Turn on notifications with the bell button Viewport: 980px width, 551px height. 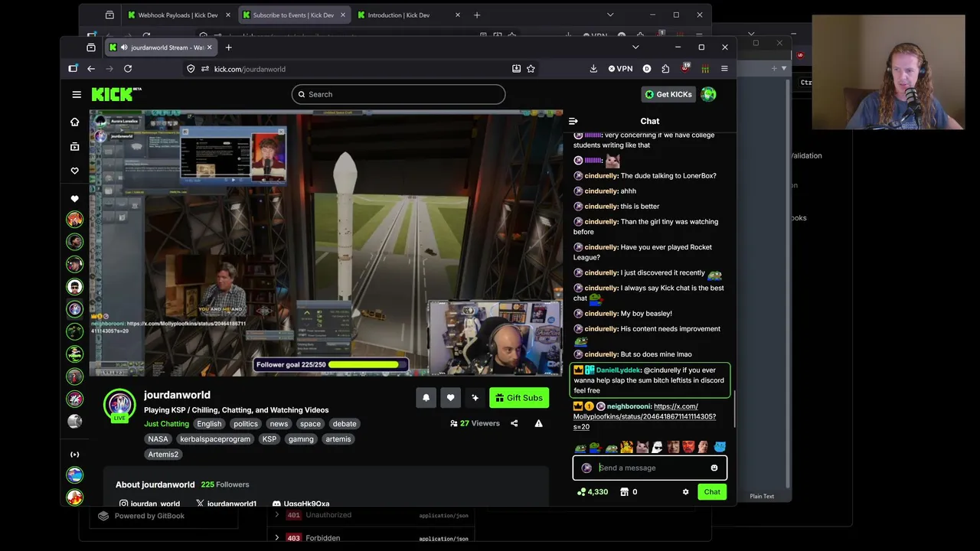tap(426, 398)
